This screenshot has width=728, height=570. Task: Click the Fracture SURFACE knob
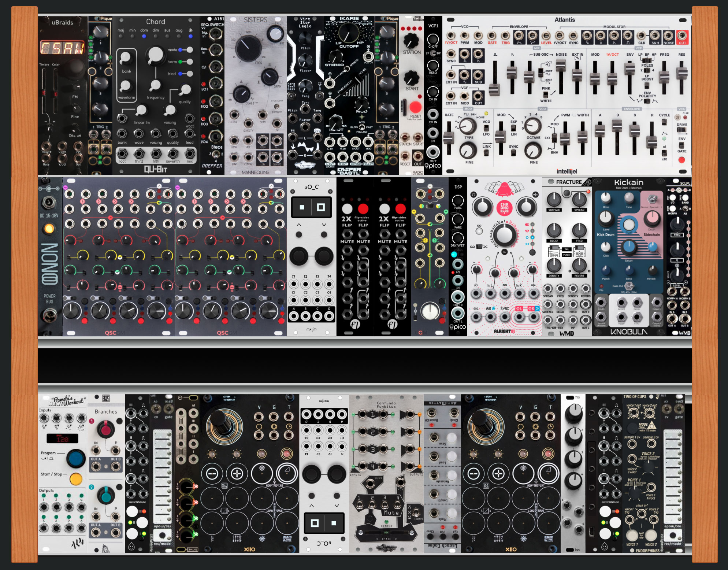click(x=554, y=200)
